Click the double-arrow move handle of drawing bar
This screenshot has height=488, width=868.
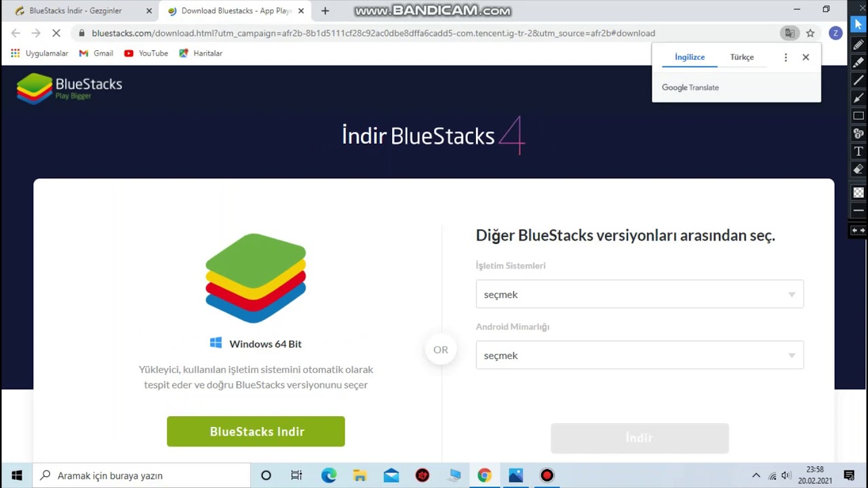click(859, 230)
